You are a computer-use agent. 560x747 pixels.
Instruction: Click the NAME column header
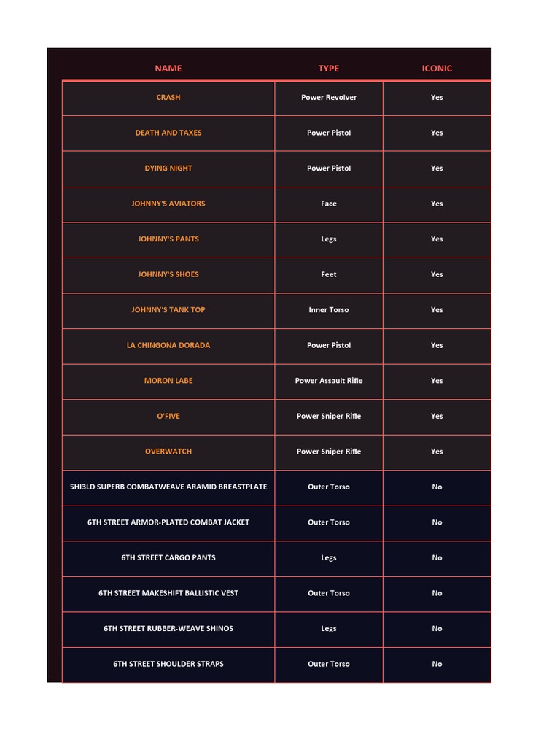coord(168,69)
